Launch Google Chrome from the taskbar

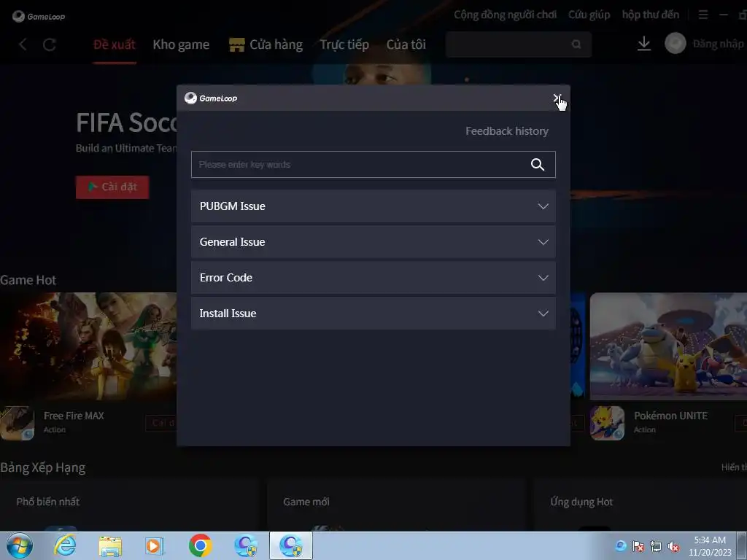[x=200, y=545]
